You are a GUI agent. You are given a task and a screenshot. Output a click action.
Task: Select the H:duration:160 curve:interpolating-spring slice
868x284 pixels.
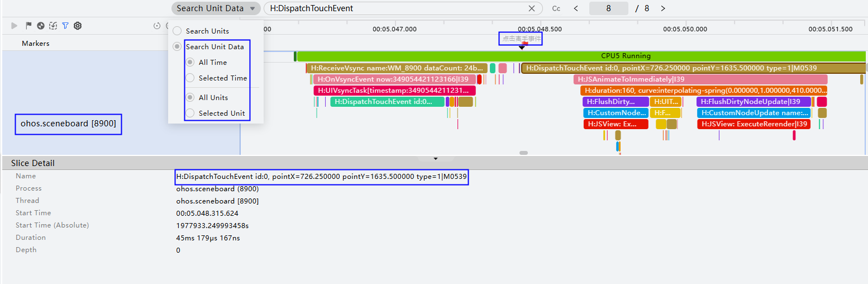pyautogui.click(x=704, y=91)
